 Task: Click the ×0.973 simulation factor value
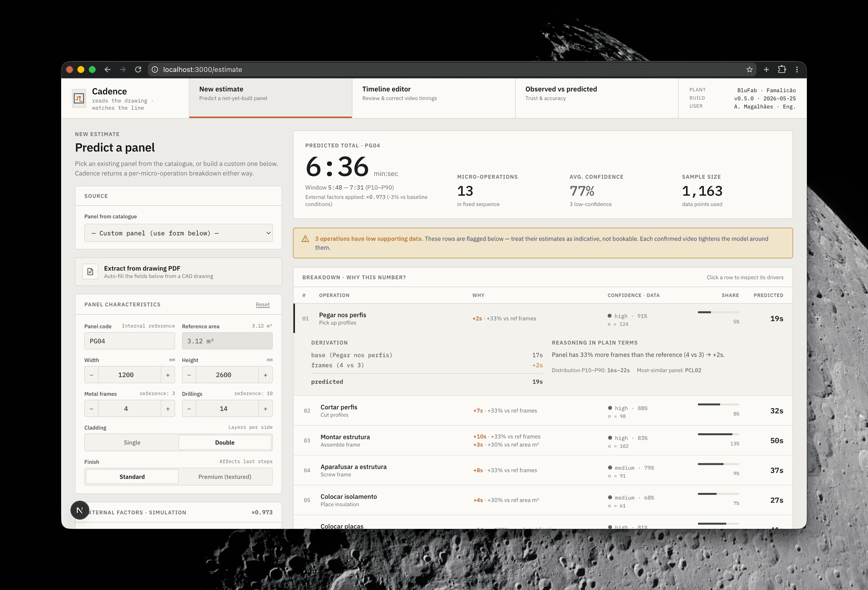coord(262,513)
